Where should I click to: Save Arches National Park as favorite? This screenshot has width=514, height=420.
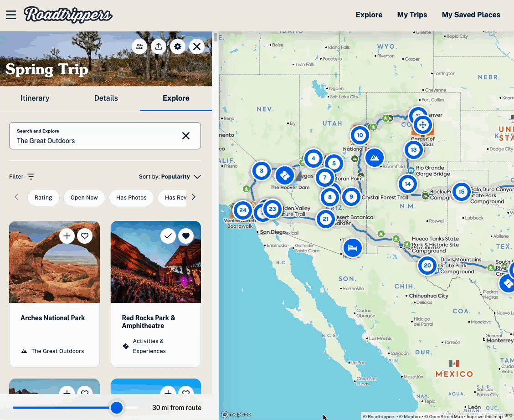(85, 236)
